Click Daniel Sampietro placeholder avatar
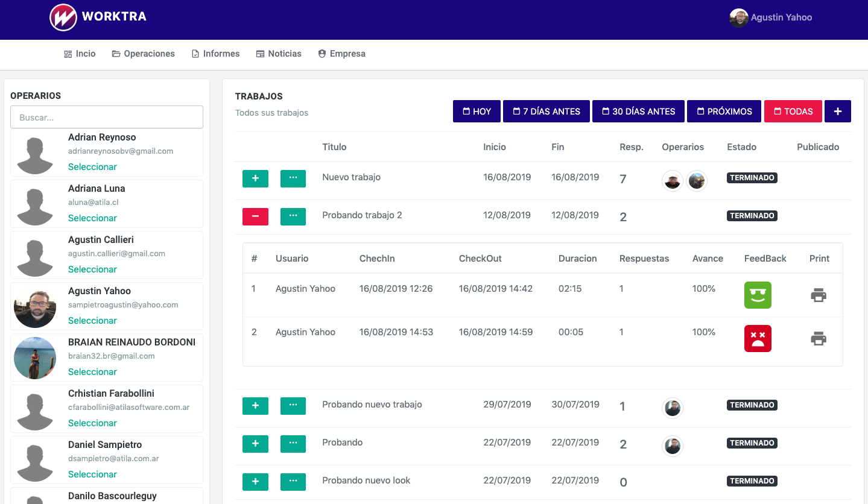 click(35, 461)
